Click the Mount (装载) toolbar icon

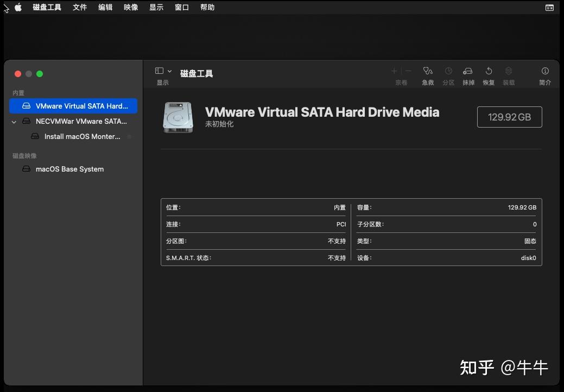[508, 74]
